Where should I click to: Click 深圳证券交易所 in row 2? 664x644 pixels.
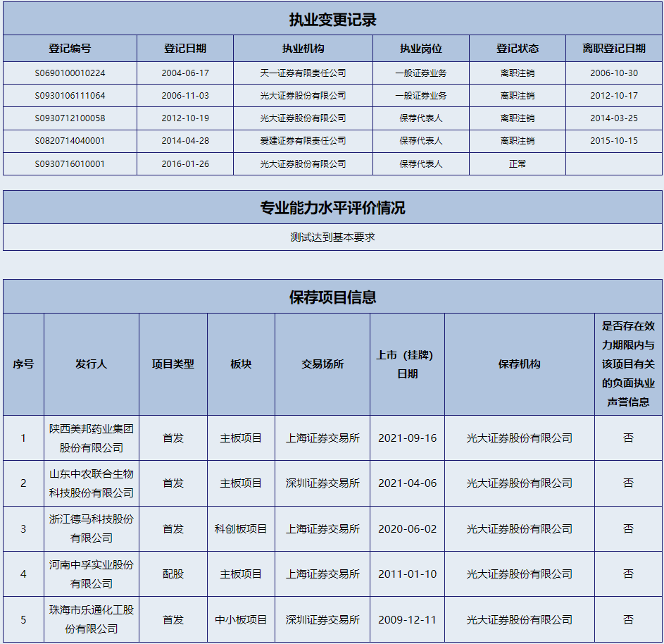click(x=322, y=483)
